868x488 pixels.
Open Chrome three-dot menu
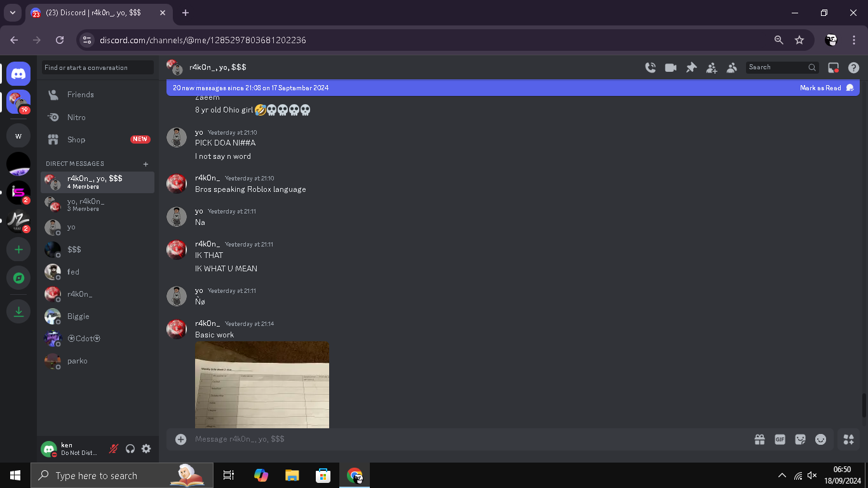854,40
